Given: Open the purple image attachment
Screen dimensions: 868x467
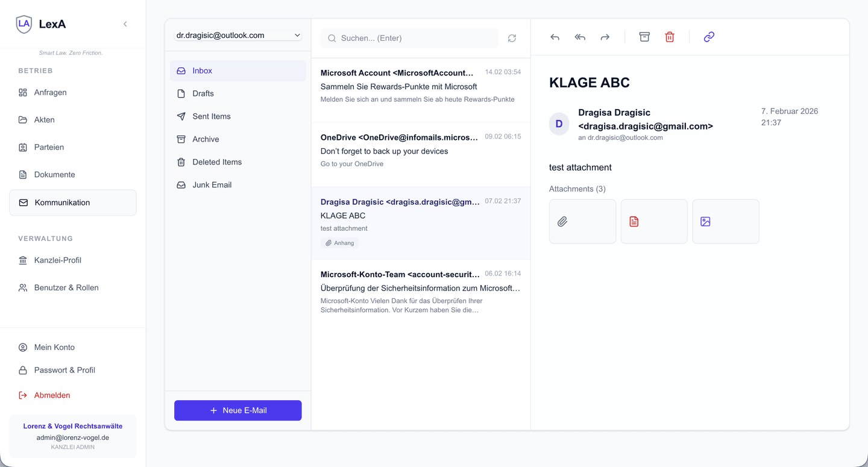Looking at the screenshot, I should (x=725, y=221).
